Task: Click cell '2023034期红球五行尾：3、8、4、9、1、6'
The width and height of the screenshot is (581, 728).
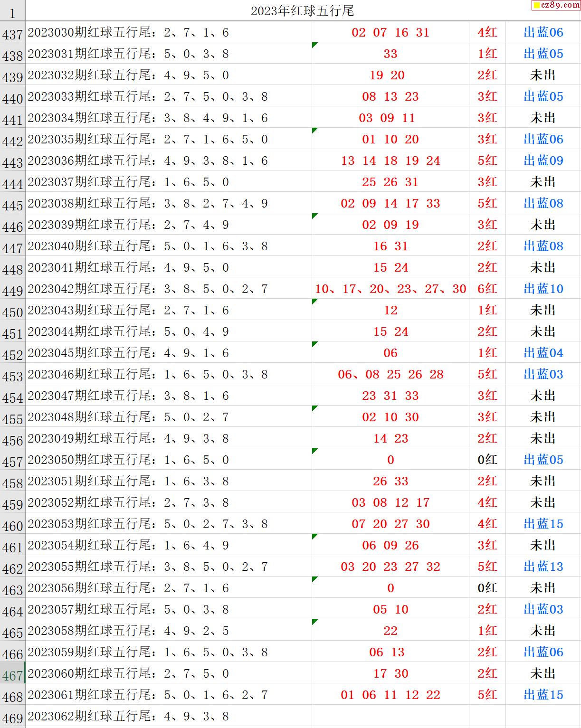Action: tap(169, 118)
